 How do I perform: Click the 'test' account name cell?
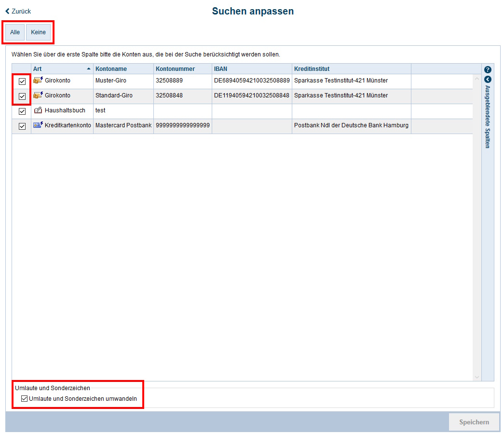(123, 110)
